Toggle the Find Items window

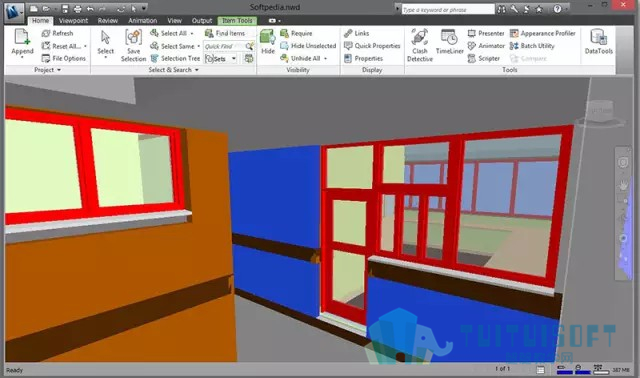point(224,33)
